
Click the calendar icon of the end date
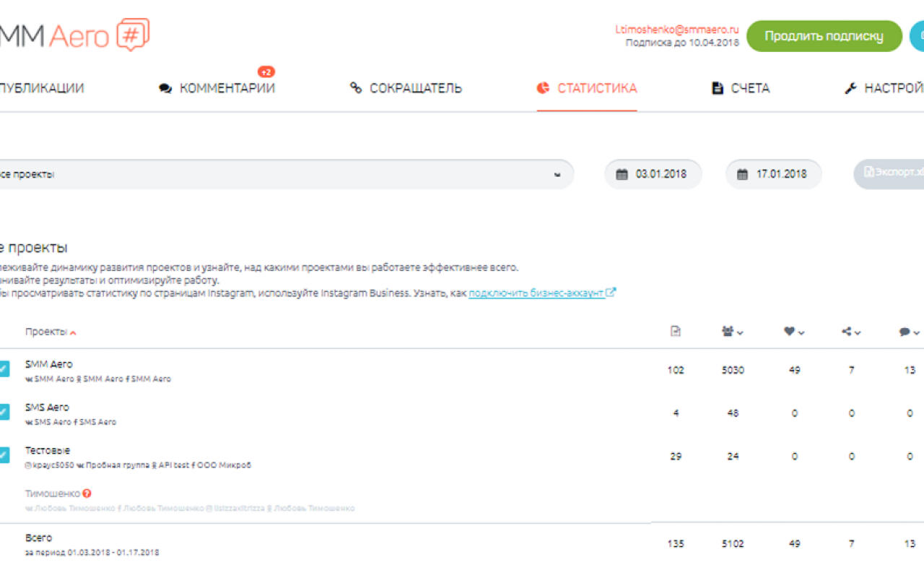pos(743,174)
